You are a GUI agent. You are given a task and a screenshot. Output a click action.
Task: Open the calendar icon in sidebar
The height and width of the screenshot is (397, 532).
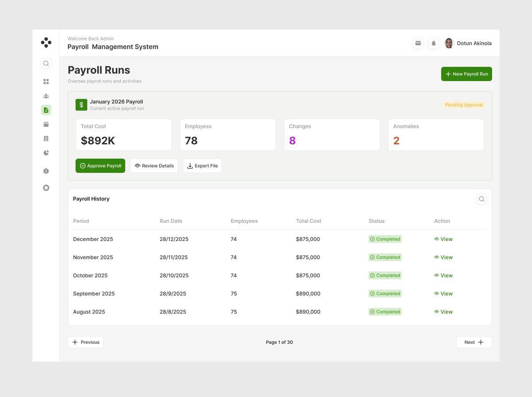[46, 124]
